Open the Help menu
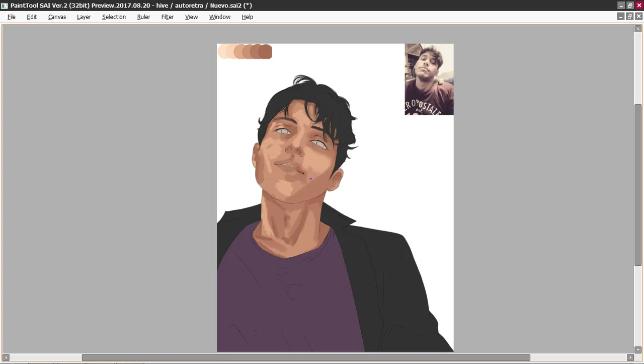Viewport: 644px width, 364px height. click(247, 17)
